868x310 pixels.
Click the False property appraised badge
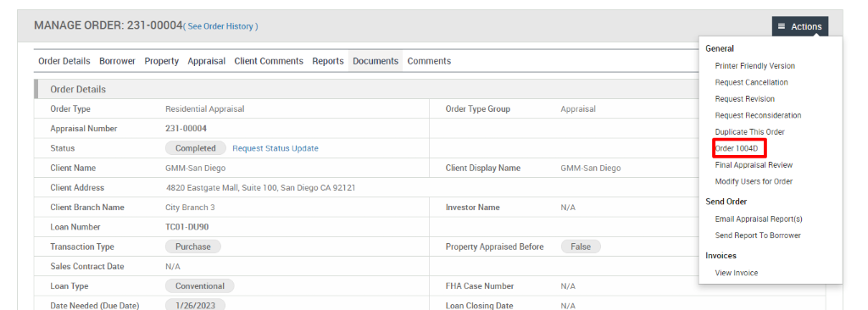click(581, 246)
